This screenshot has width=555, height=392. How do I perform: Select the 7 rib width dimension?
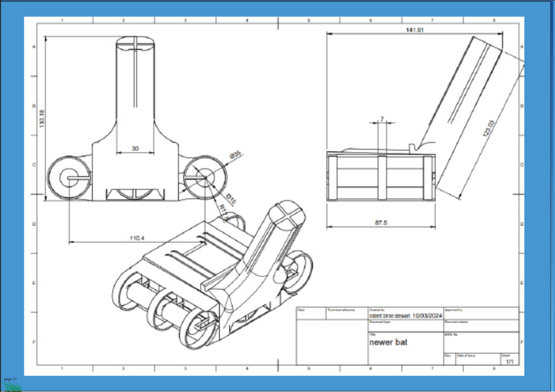tap(382, 118)
